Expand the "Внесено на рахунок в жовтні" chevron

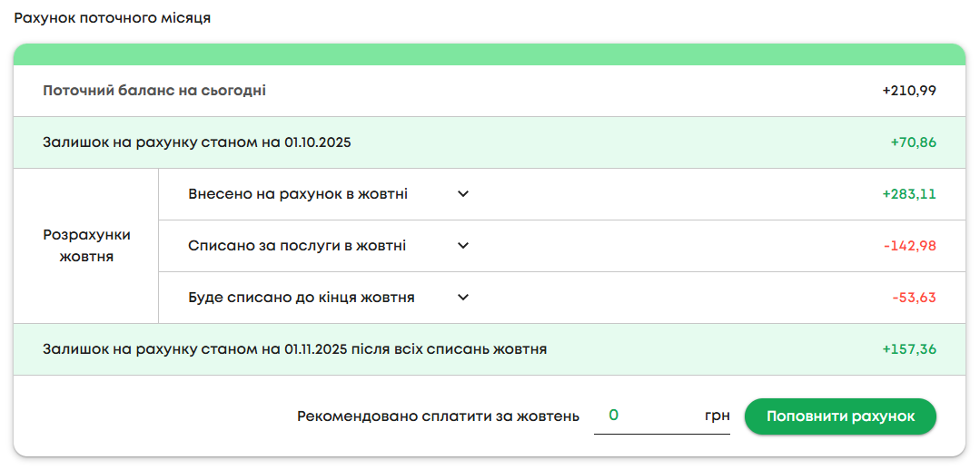coord(463,194)
